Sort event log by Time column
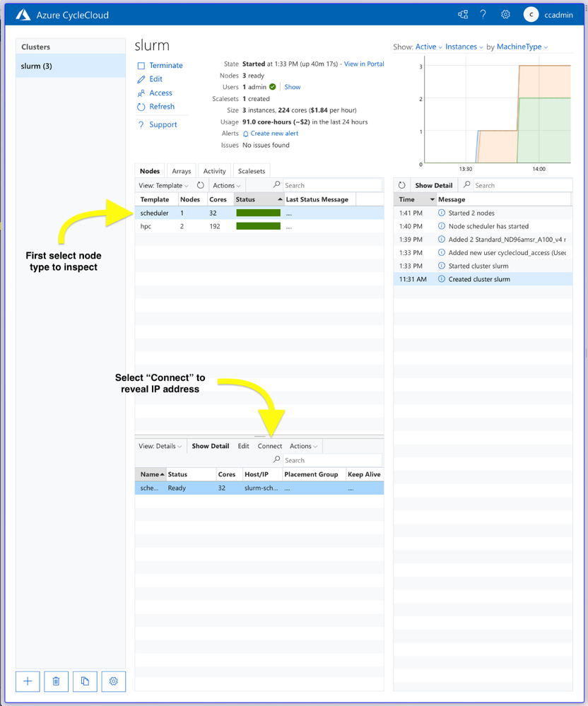 pos(415,199)
